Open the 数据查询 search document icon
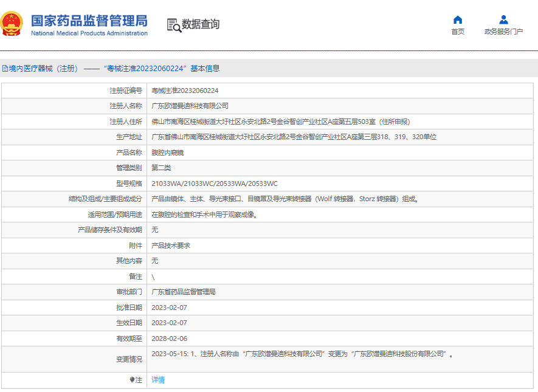This screenshot has width=538, height=392. click(174, 25)
